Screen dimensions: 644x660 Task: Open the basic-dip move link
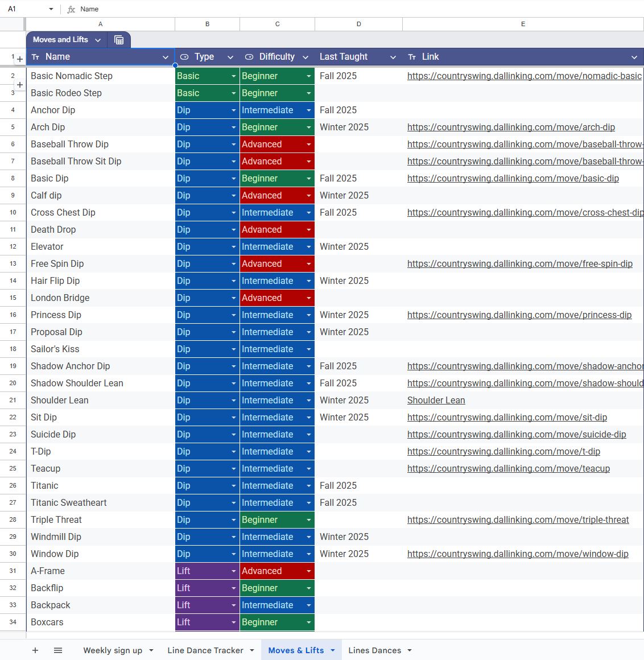pos(513,179)
